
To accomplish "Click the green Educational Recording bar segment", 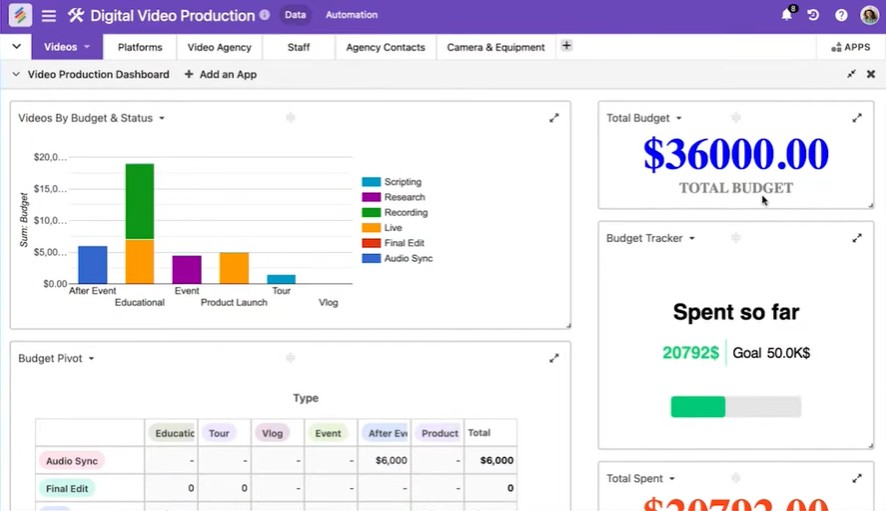I will click(x=139, y=200).
